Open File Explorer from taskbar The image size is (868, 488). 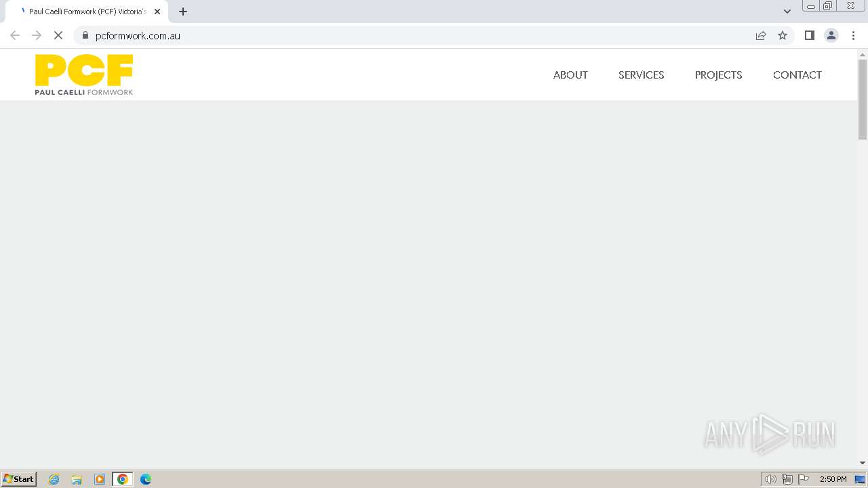click(77, 479)
